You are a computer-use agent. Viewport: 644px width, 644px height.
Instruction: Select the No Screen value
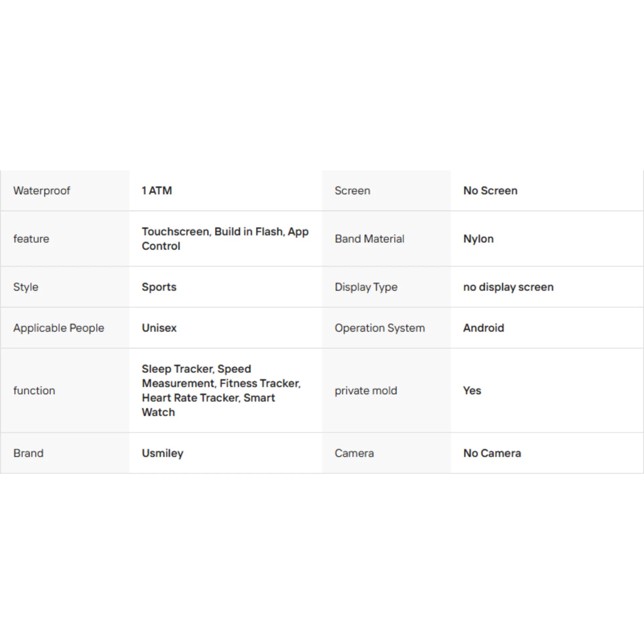click(x=490, y=191)
